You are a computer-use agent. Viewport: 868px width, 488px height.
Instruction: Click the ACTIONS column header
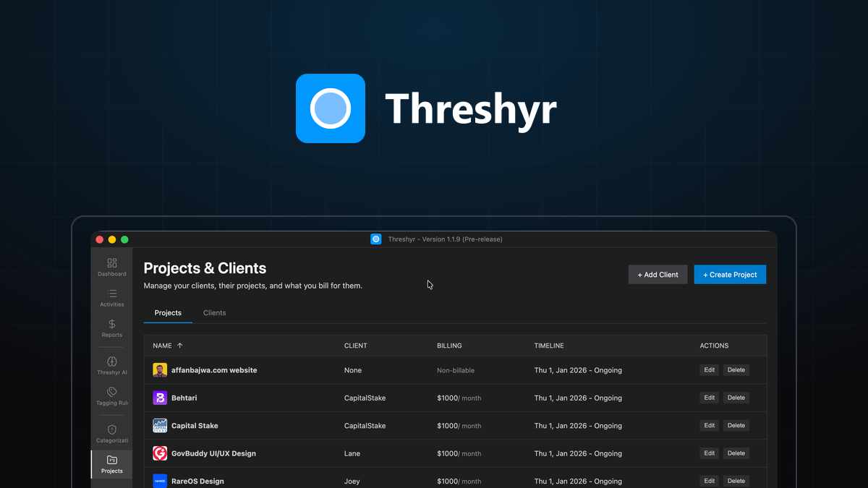[x=714, y=346]
